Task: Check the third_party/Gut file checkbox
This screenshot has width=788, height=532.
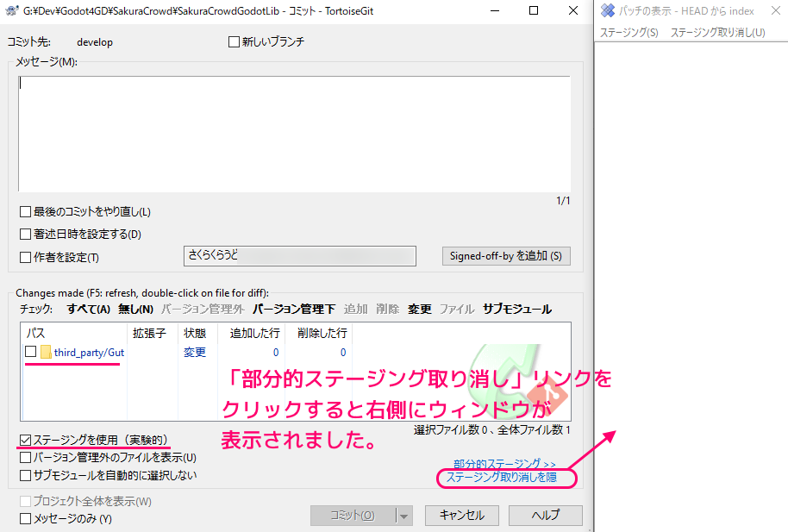Action: point(31,352)
